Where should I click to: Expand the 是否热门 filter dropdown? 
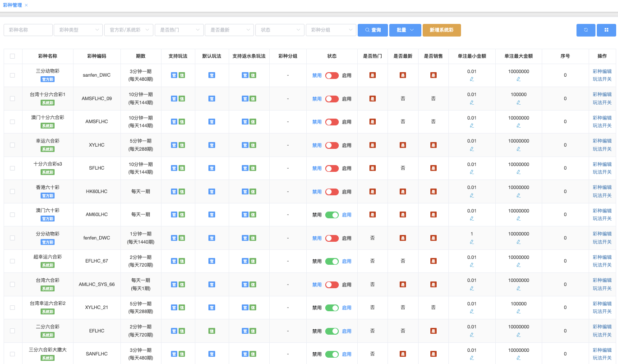tap(179, 30)
